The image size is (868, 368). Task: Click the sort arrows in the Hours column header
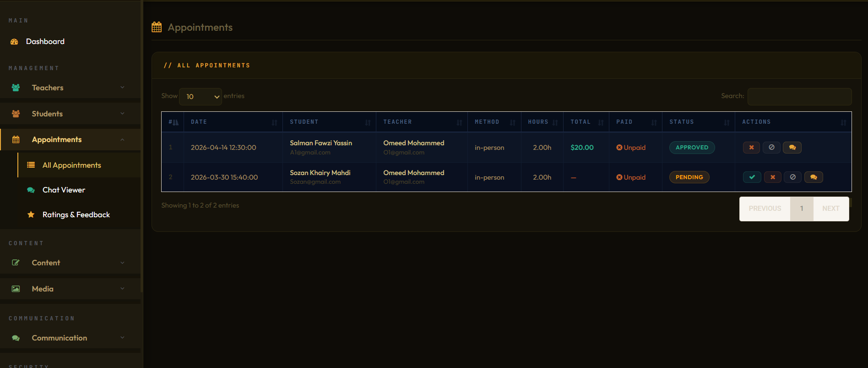click(x=555, y=122)
